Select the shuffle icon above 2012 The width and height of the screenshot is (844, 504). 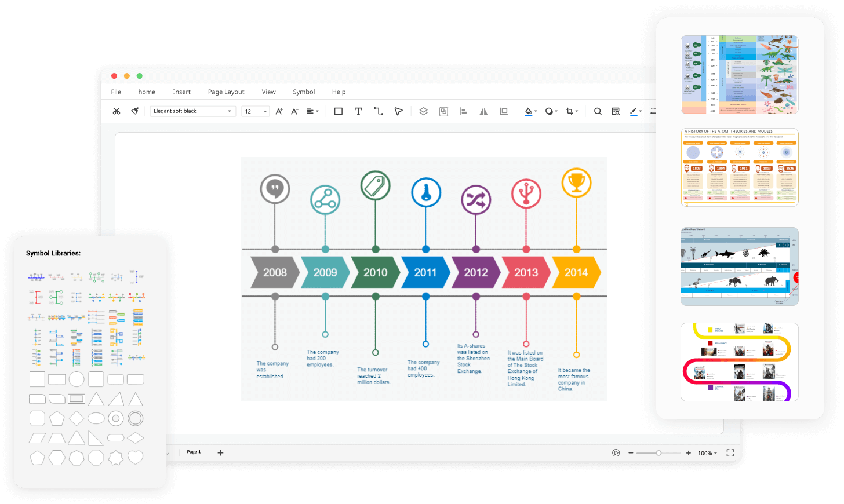tap(476, 200)
